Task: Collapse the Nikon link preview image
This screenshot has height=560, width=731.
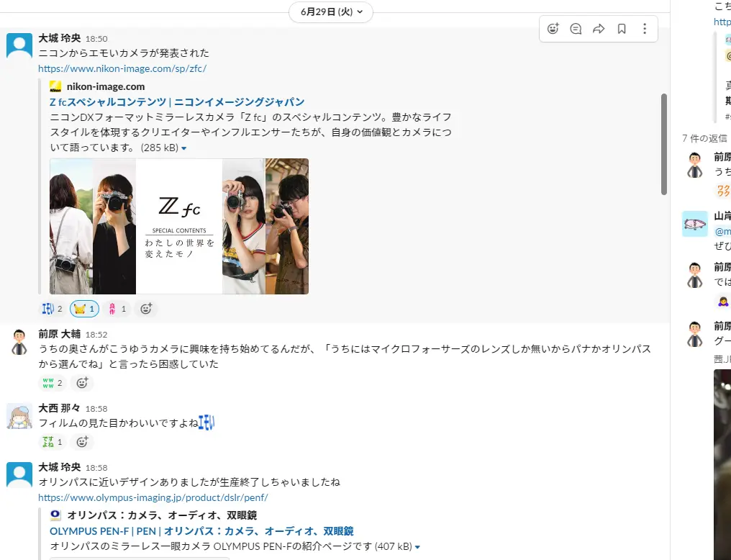Action: 183,148
